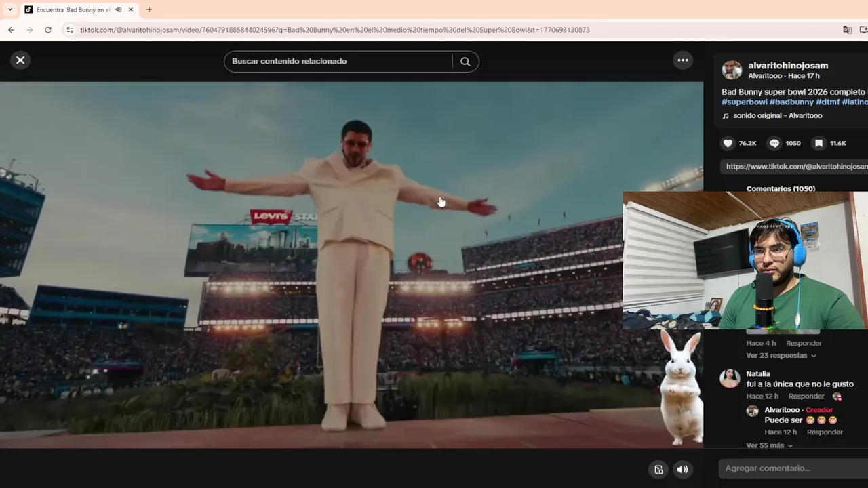This screenshot has width=868, height=488.
Task: Open the three-dot more options menu
Action: point(683,60)
